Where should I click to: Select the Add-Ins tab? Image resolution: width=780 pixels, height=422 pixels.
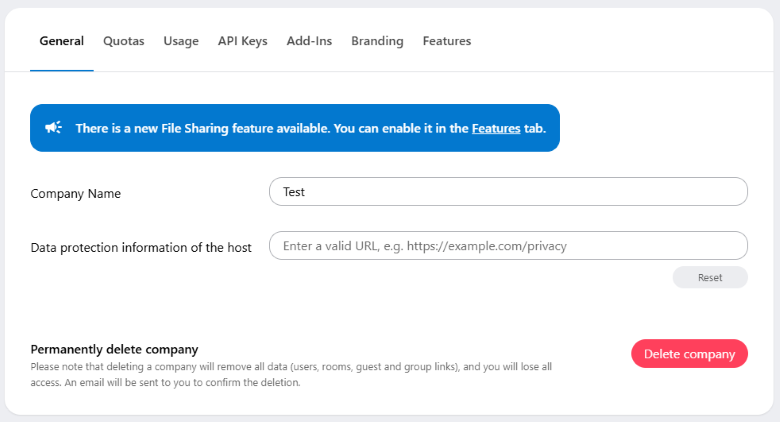click(309, 41)
